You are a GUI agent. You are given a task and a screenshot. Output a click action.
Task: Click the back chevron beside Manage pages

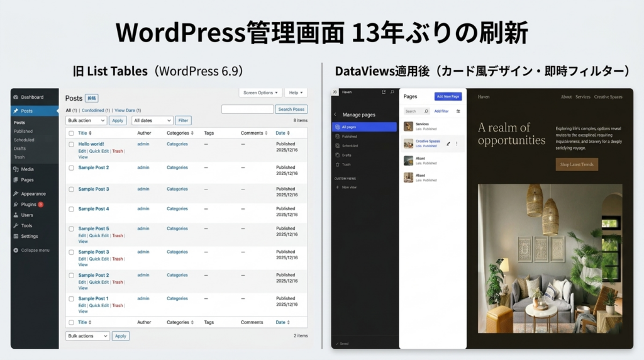[335, 115]
